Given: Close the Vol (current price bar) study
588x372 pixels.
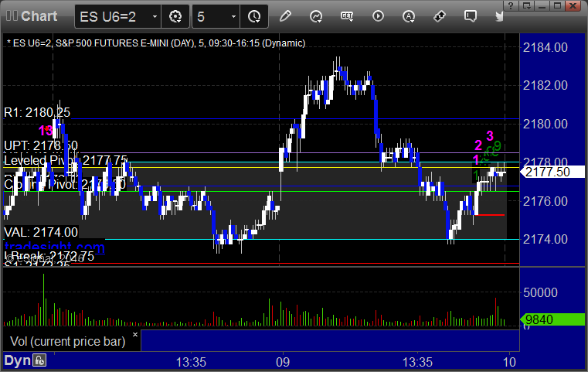Looking at the screenshot, I should coord(135,334).
